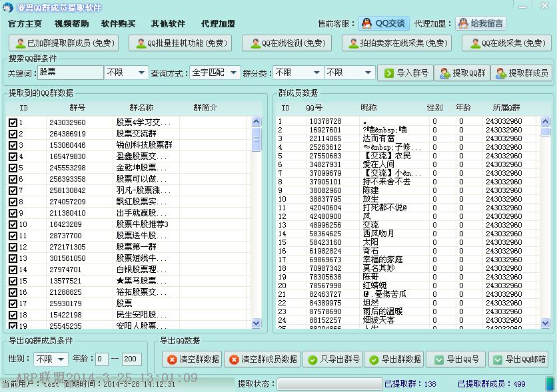Click the checkmark icon on 导出QQ号
Screen dimensions: 557x392
coord(439,359)
